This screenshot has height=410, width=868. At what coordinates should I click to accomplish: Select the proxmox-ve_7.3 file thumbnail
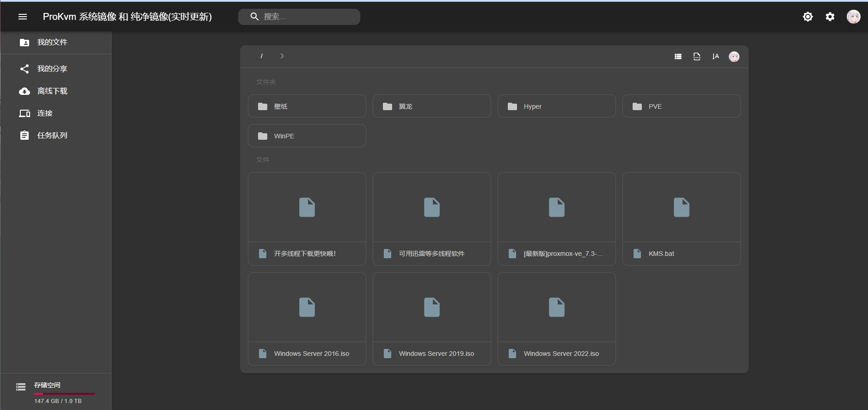coord(557,207)
